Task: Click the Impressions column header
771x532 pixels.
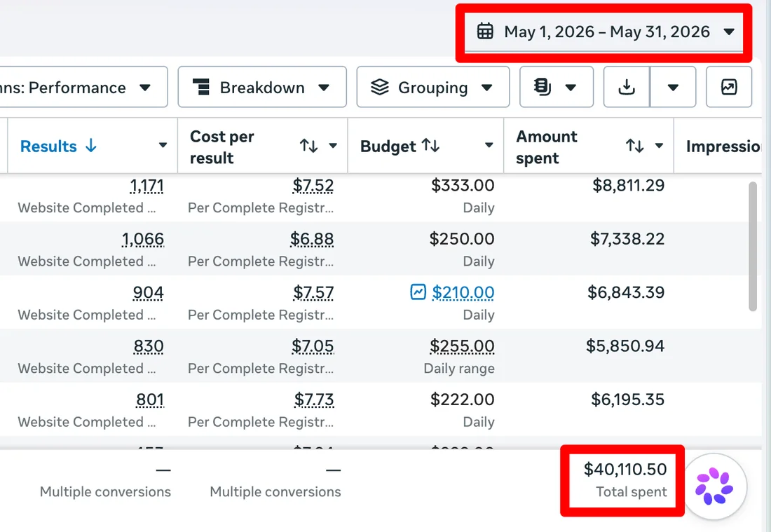Action: 723,146
